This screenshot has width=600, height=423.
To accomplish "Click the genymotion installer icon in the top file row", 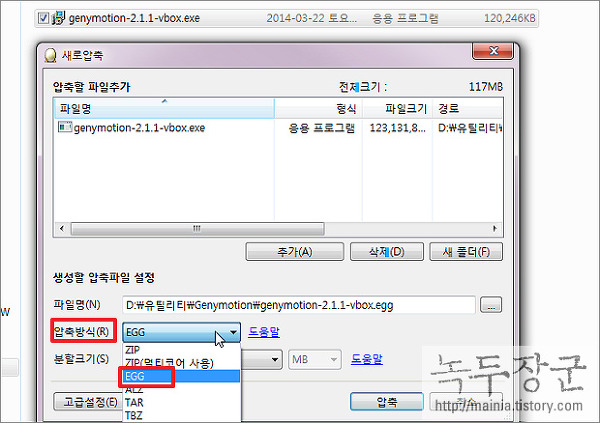I will (x=59, y=18).
